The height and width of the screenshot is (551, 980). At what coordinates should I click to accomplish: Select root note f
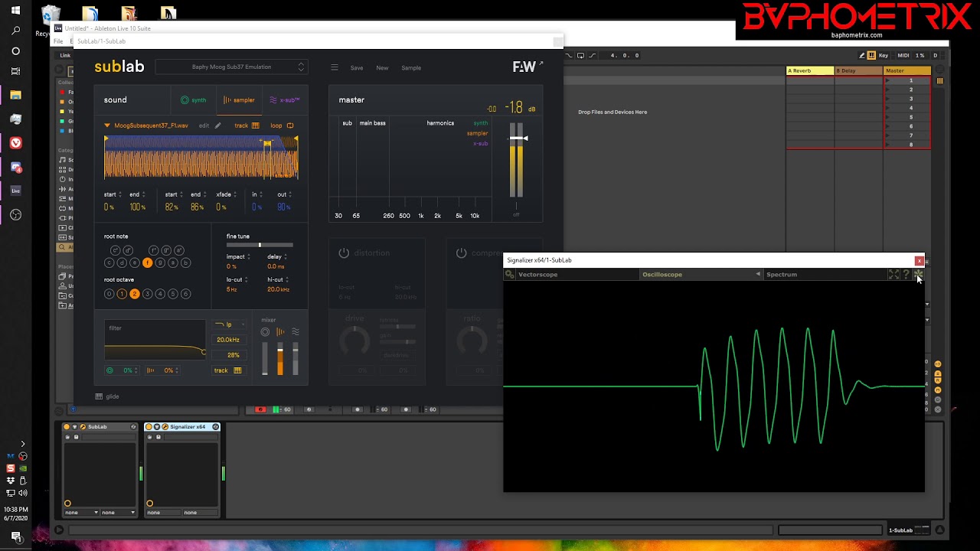[x=147, y=262]
